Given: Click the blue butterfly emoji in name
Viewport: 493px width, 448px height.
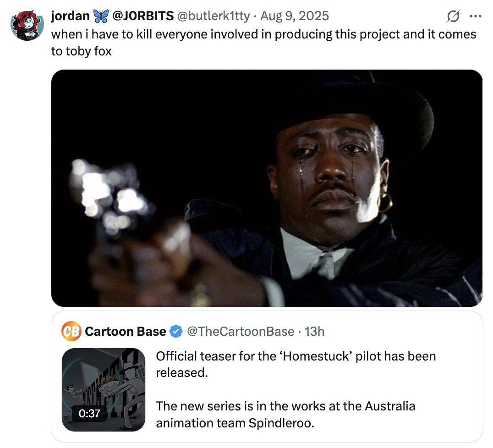Looking at the screenshot, I should (101, 16).
